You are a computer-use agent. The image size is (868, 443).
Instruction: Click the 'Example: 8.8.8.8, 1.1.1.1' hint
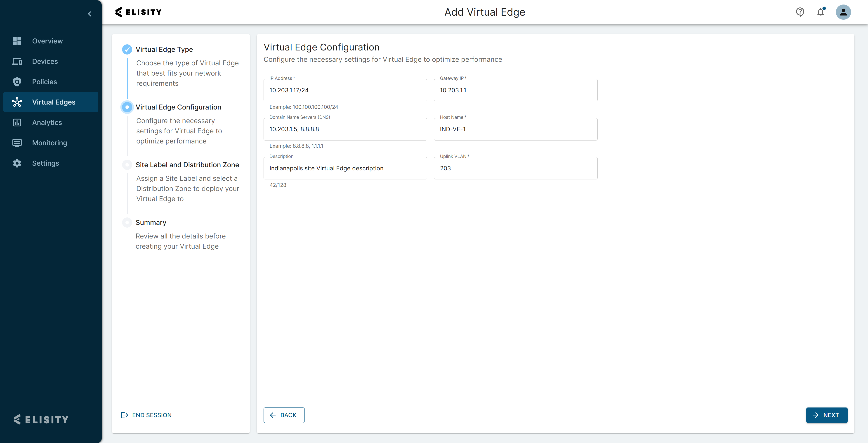tap(296, 146)
